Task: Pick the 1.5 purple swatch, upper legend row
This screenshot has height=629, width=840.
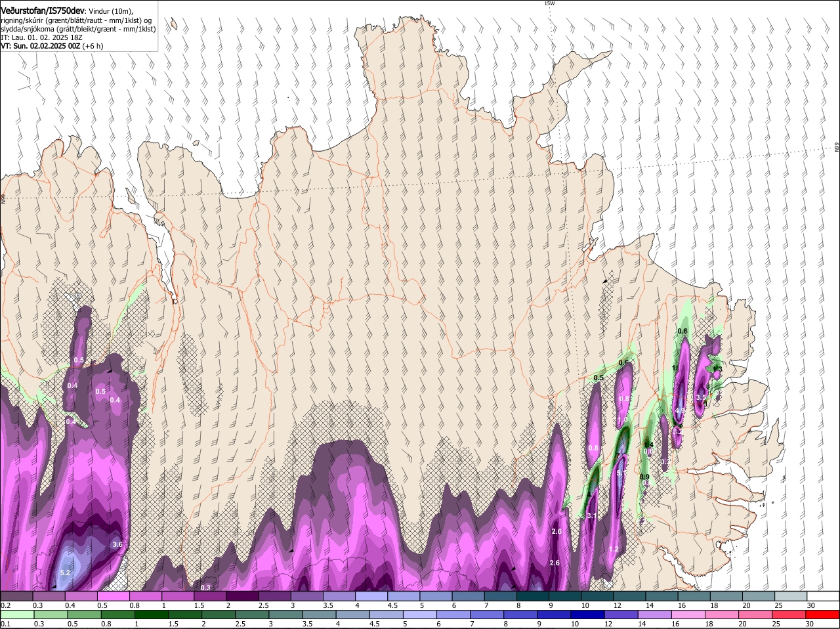Action: click(210, 596)
